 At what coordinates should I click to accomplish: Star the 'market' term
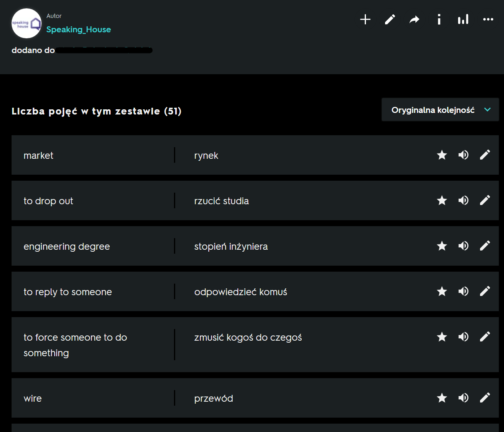coord(442,155)
